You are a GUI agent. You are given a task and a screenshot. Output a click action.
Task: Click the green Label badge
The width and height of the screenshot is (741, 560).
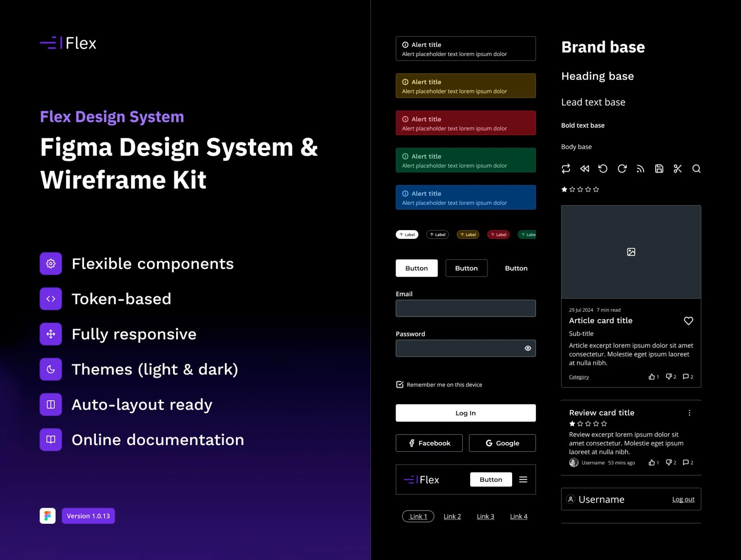527,235
